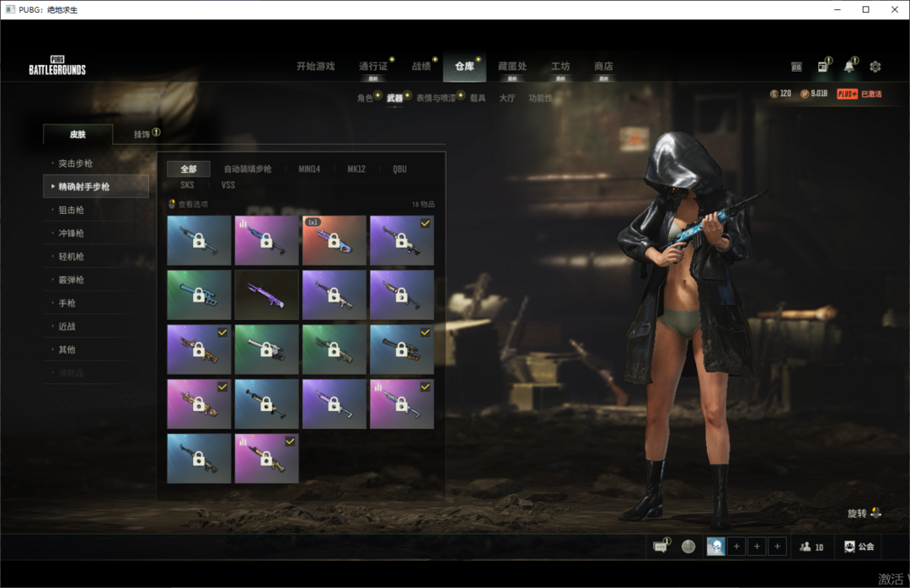Open the news/mission list icon
Screen dimensions: 910x588
click(823, 67)
